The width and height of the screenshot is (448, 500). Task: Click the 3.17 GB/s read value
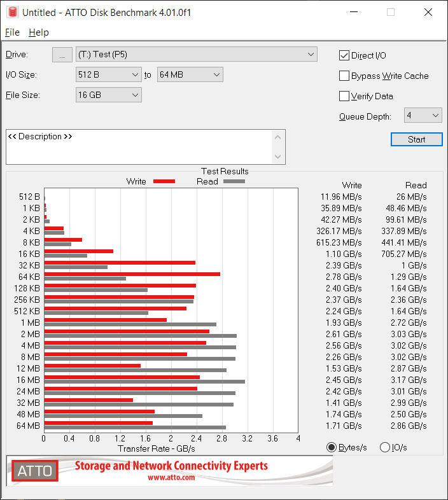[409, 380]
